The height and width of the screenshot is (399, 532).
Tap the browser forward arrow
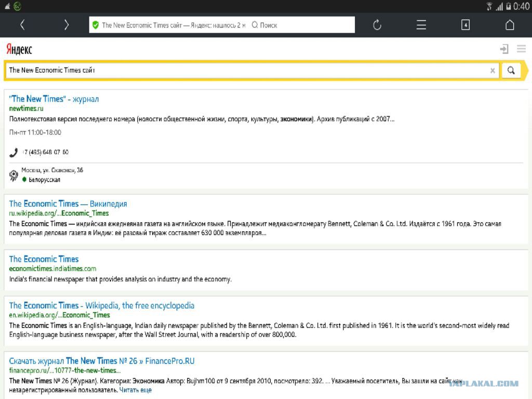coord(66,25)
